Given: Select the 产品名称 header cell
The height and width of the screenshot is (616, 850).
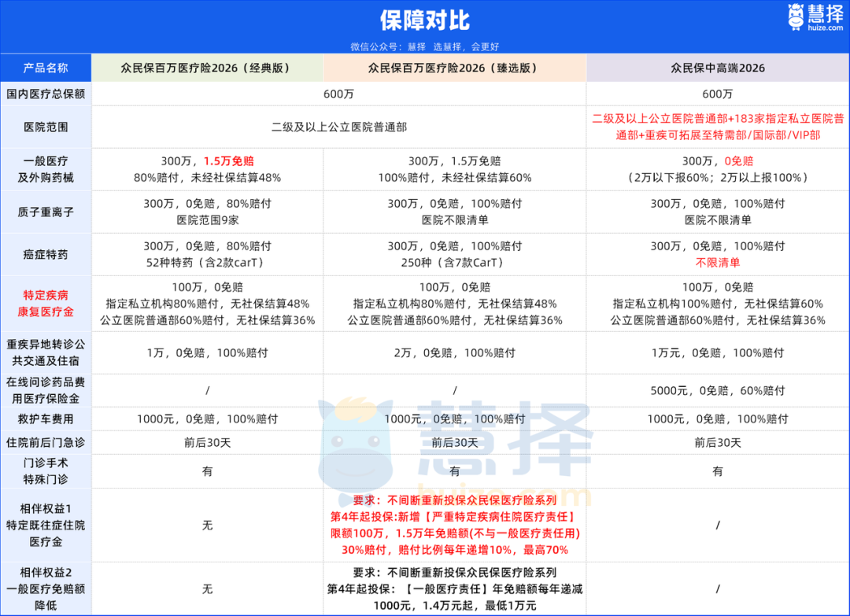Looking at the screenshot, I should click(46, 68).
